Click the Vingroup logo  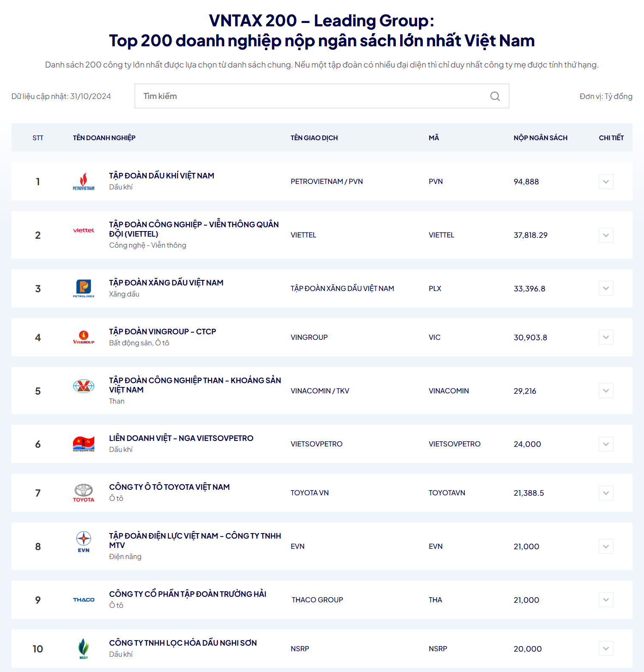[83, 337]
